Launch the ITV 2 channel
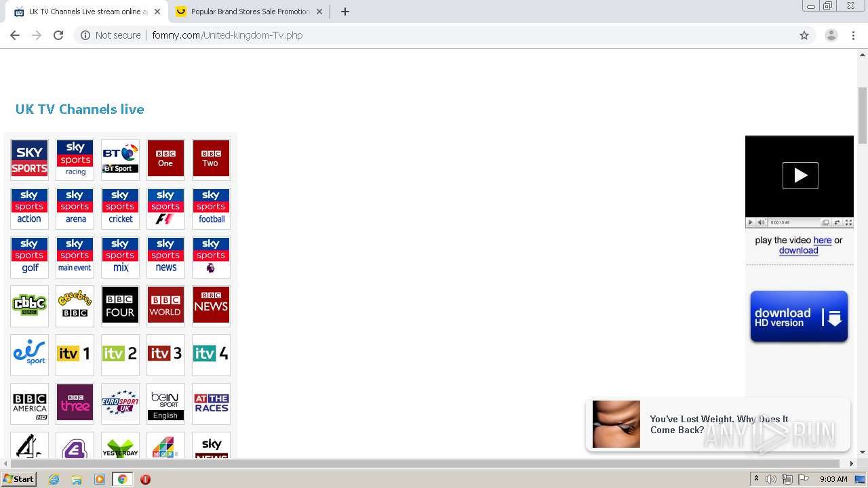The width and height of the screenshot is (868, 488). tap(120, 355)
